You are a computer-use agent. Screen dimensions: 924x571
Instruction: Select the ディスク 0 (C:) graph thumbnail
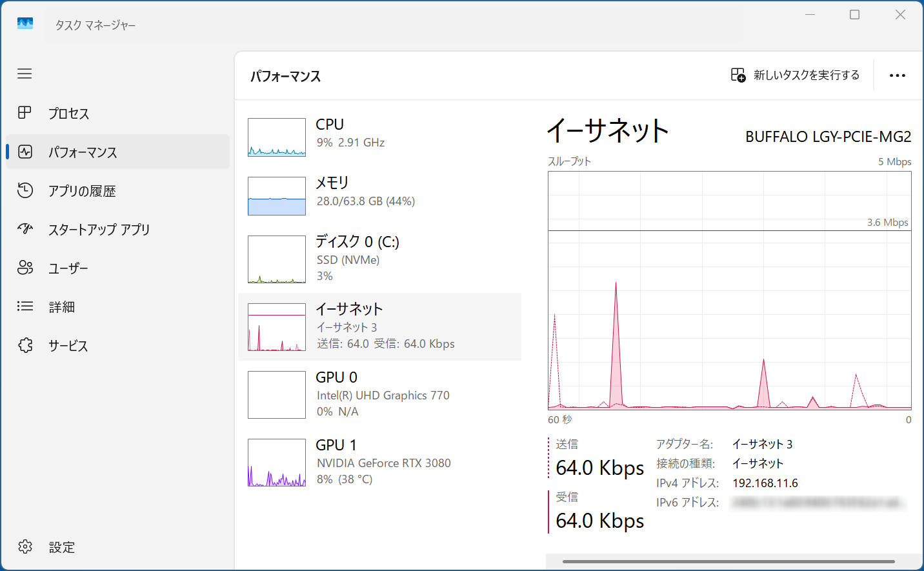pos(277,259)
